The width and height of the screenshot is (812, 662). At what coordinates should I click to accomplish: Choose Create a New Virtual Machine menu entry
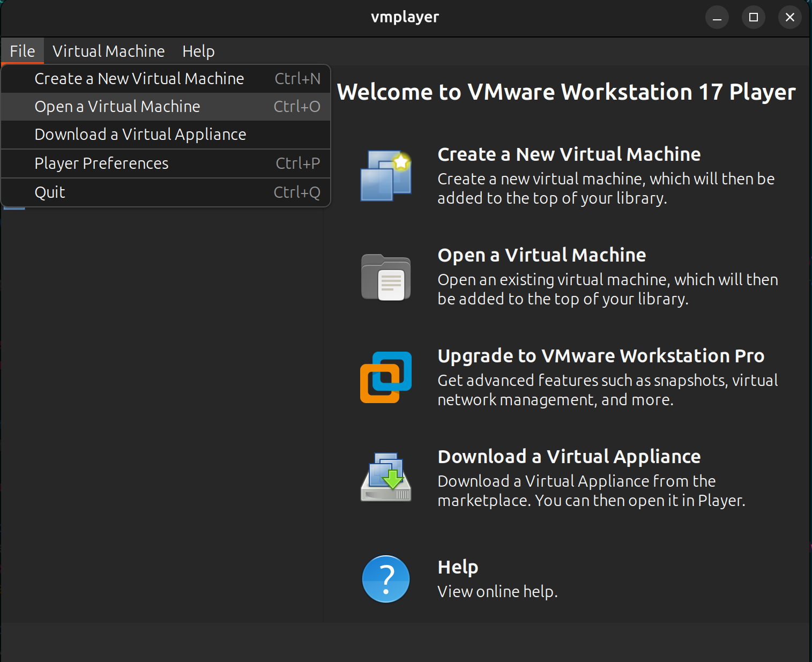click(139, 79)
